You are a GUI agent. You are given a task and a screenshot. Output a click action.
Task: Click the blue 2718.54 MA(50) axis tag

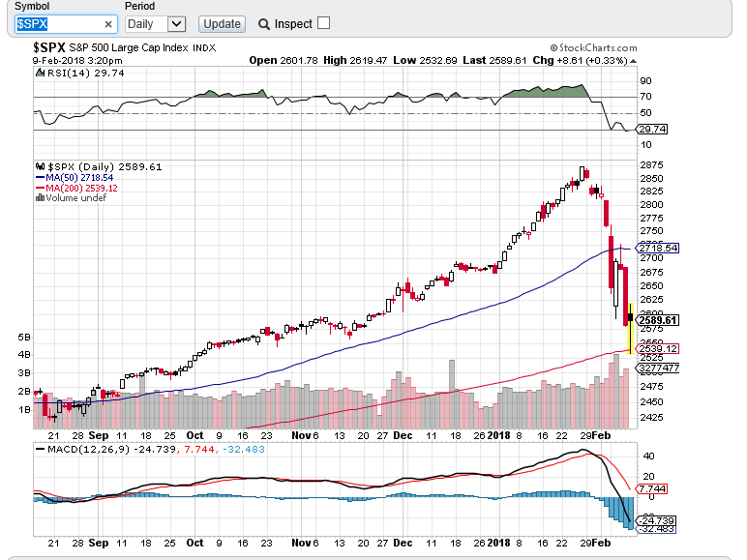657,249
